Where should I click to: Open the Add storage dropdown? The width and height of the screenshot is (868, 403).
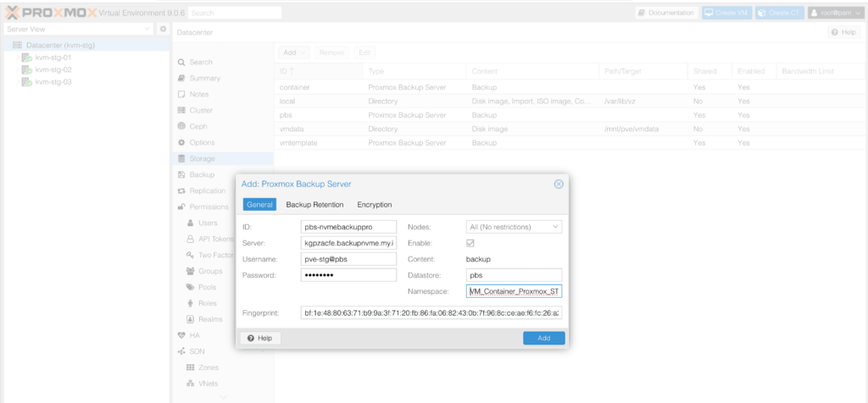pyautogui.click(x=295, y=52)
